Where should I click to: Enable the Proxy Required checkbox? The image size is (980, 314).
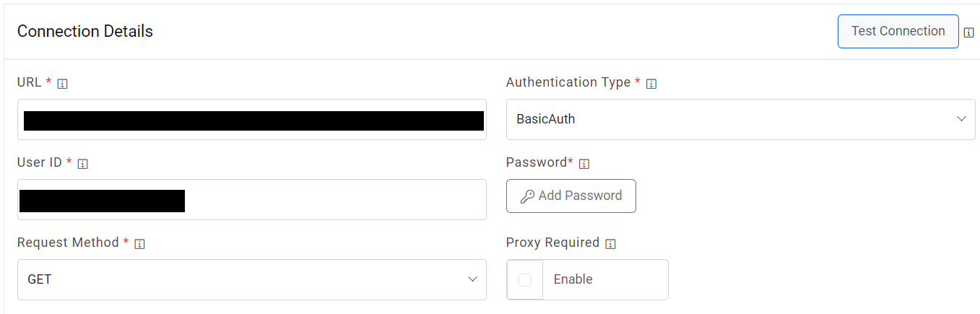(525, 280)
